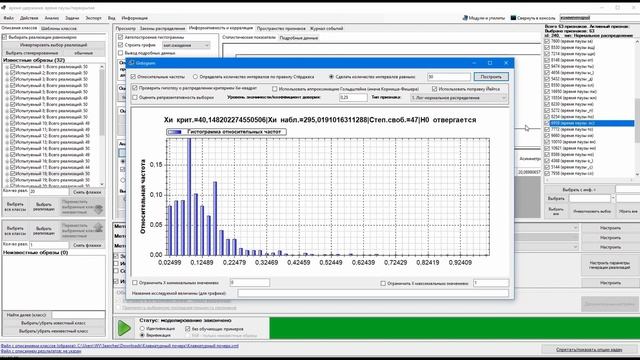The image size is (640, 360).
Task: Click upper Снять флажки button
Action: 87,191
